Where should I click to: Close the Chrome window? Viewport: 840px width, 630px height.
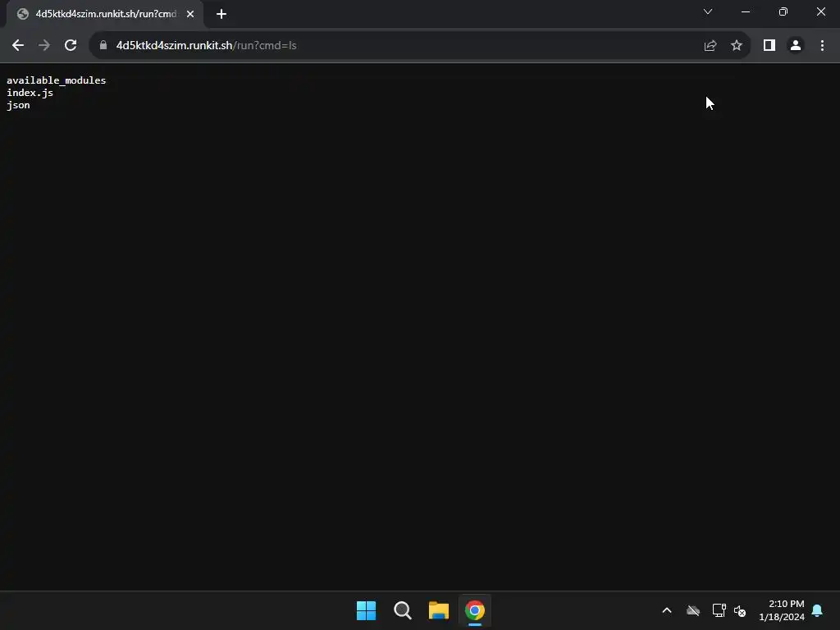coord(820,11)
